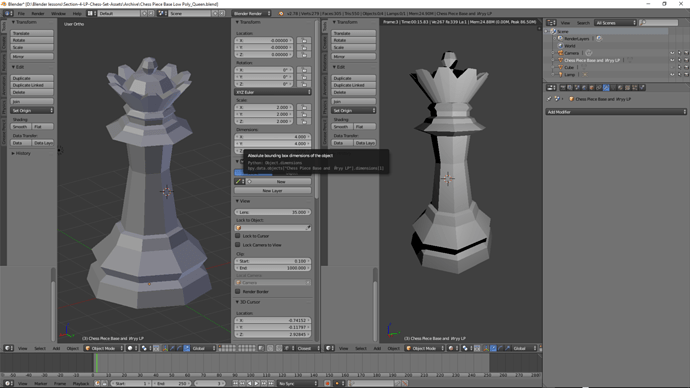Open the File menu
This screenshot has height=388, width=690.
pyautogui.click(x=21, y=13)
